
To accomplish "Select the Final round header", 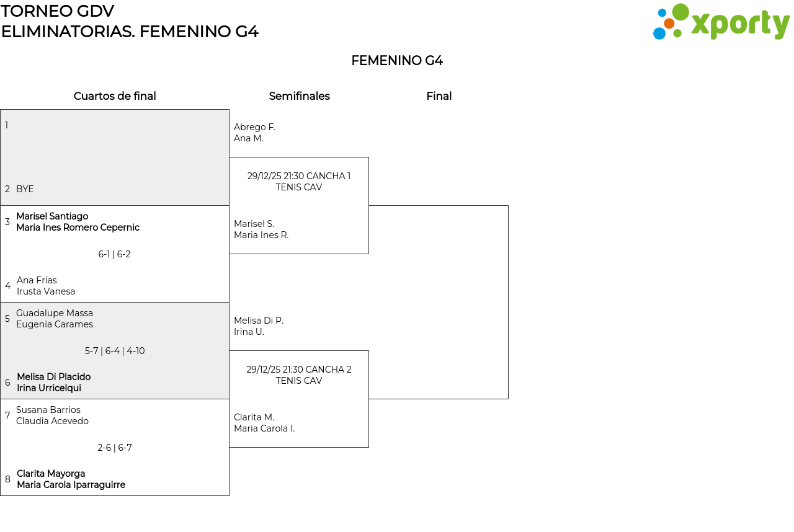I will point(439,96).
